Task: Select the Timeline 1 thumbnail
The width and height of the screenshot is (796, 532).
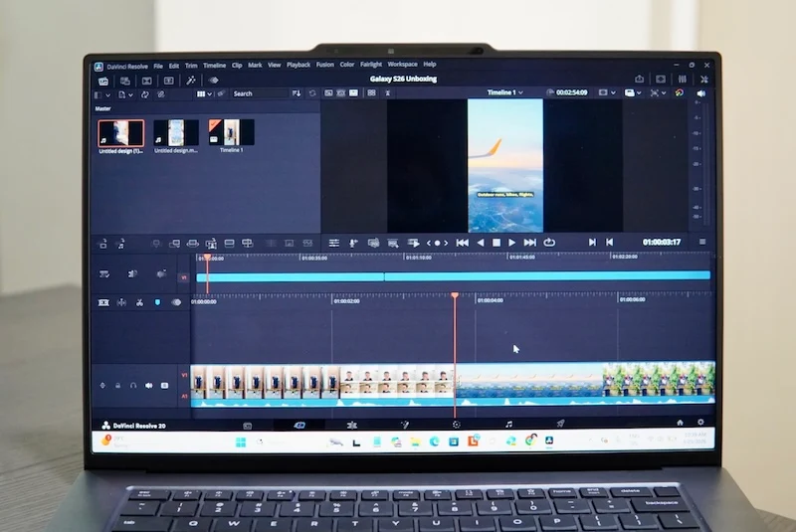Action: click(x=232, y=132)
